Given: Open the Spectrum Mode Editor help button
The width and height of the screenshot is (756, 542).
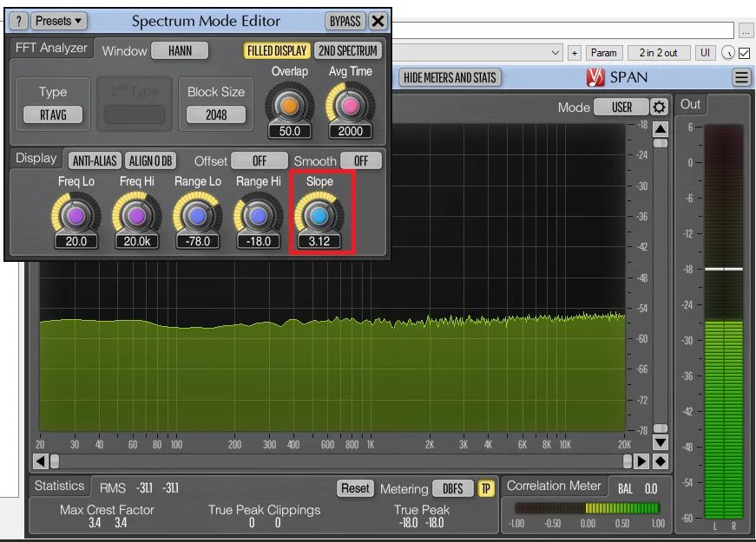Looking at the screenshot, I should pos(18,21).
